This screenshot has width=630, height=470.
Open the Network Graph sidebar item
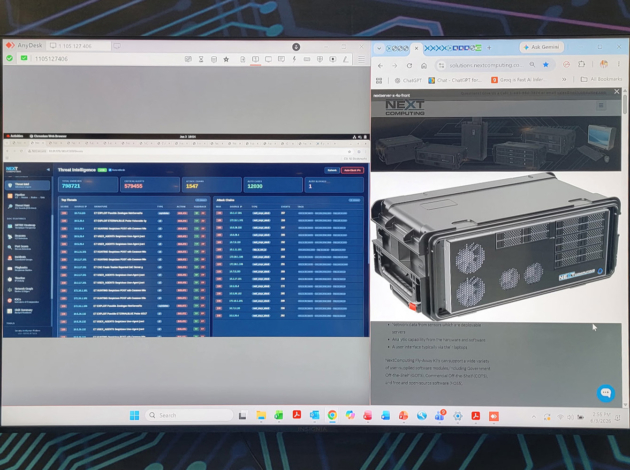28,289
